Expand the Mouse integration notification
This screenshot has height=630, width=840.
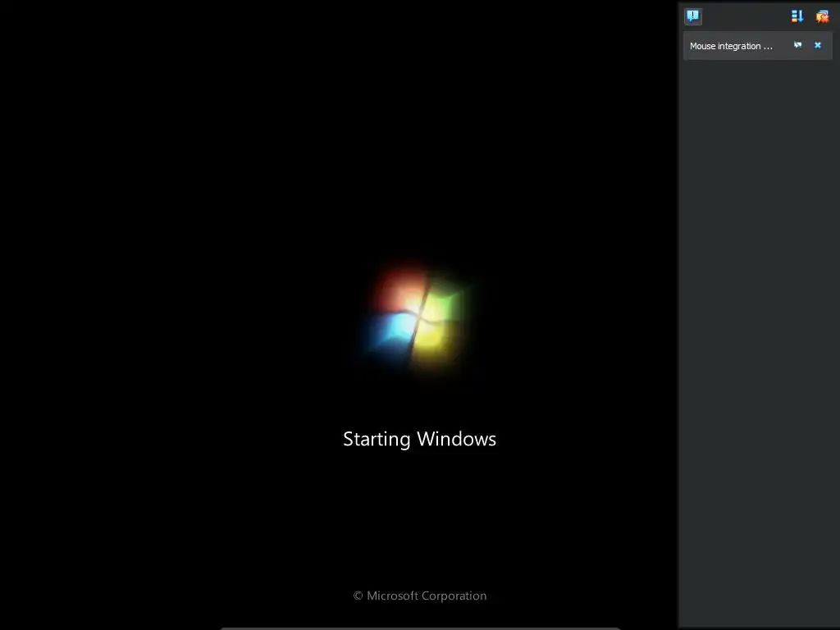point(731,46)
